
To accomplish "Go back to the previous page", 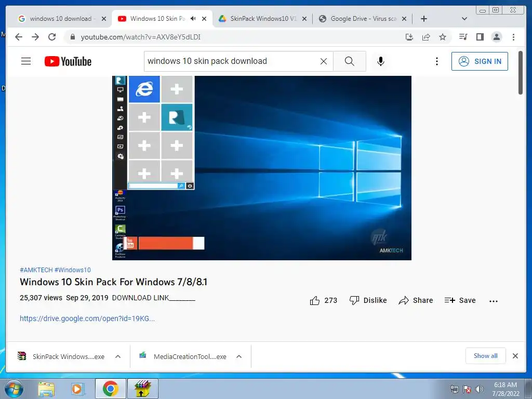I will pyautogui.click(x=19, y=37).
